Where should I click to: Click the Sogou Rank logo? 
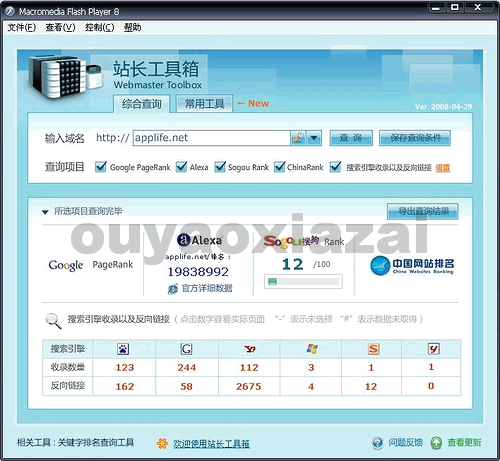[x=303, y=241]
